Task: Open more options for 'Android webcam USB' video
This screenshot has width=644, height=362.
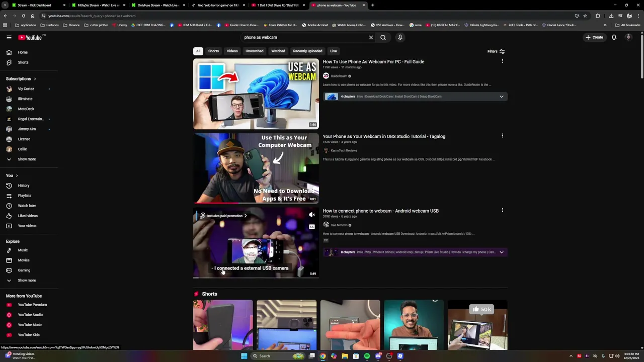Action: (502, 210)
